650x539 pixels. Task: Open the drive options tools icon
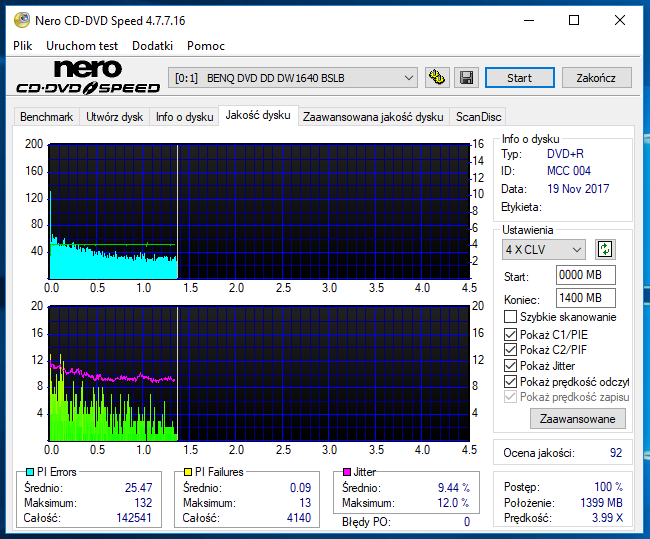[x=437, y=78]
